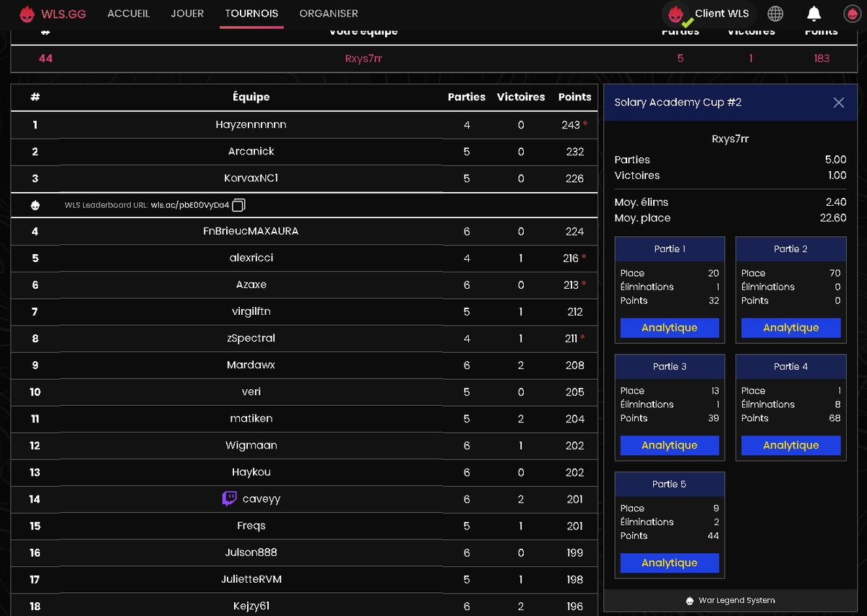This screenshot has height=616, width=867.
Task: Select the TOURNOIS tab
Action: point(251,14)
